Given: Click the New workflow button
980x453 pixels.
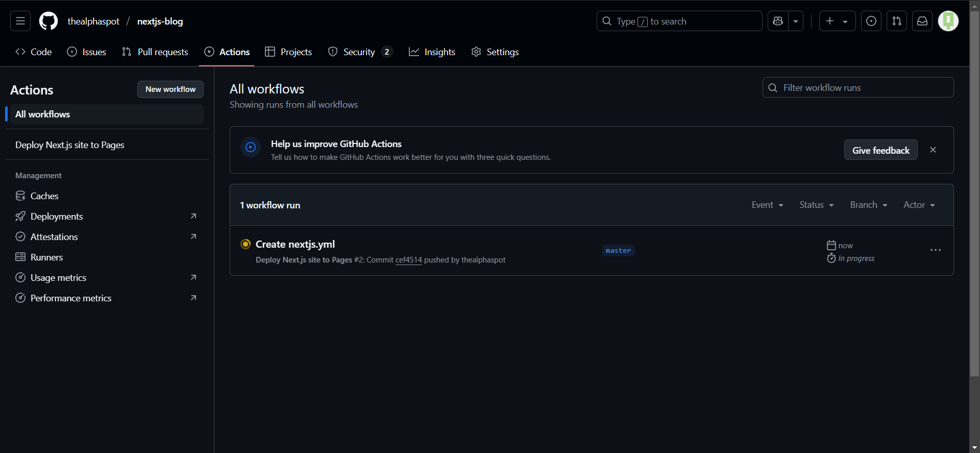Looking at the screenshot, I should 170,89.
